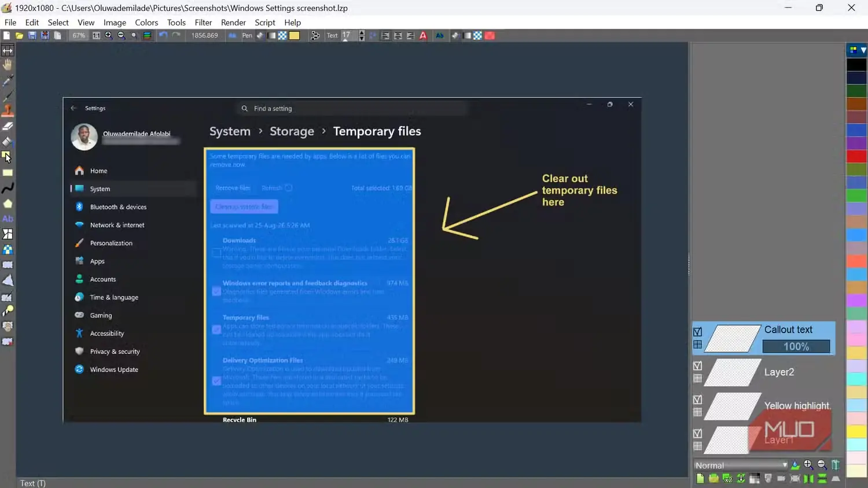Viewport: 868px width, 488px height.
Task: Align text to the right
Action: 411,36
